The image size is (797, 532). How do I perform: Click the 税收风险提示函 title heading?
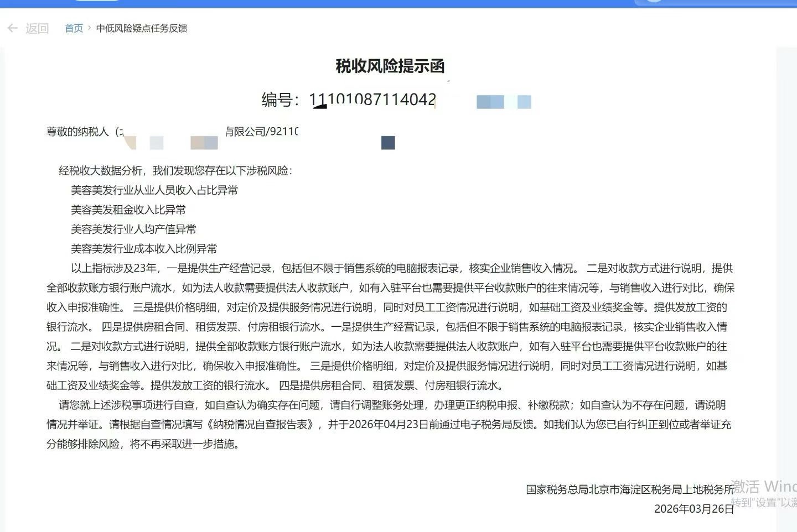point(390,66)
